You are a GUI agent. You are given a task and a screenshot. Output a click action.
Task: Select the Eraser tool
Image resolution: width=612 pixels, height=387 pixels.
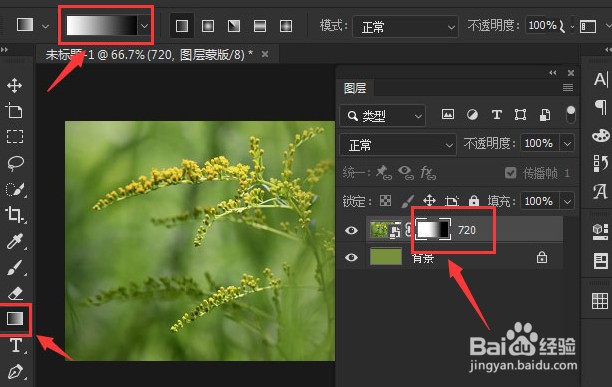[x=15, y=293]
